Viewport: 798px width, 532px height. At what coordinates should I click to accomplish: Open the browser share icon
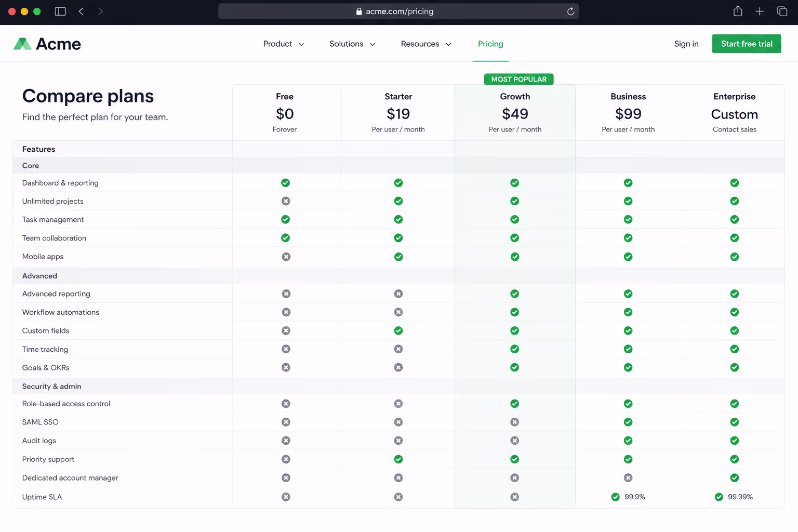click(x=738, y=11)
